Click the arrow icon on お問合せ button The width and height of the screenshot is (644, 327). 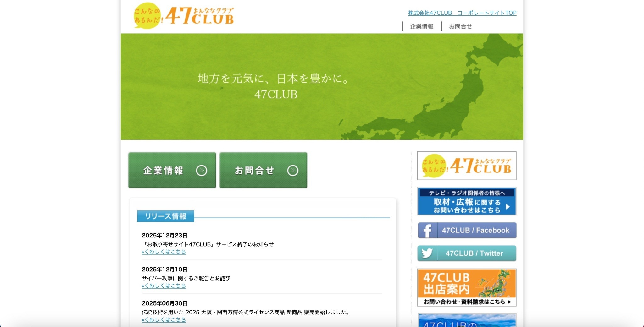tap(293, 170)
